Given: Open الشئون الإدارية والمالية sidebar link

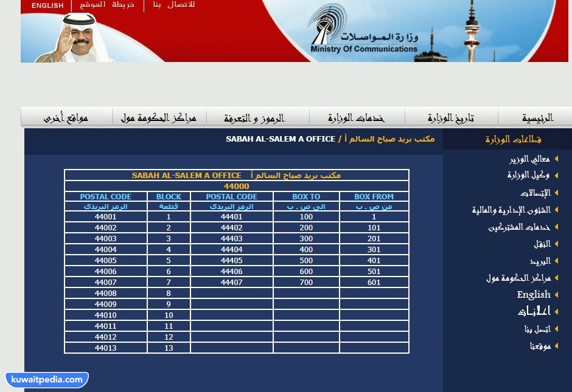Looking at the screenshot, I should pos(511,210).
